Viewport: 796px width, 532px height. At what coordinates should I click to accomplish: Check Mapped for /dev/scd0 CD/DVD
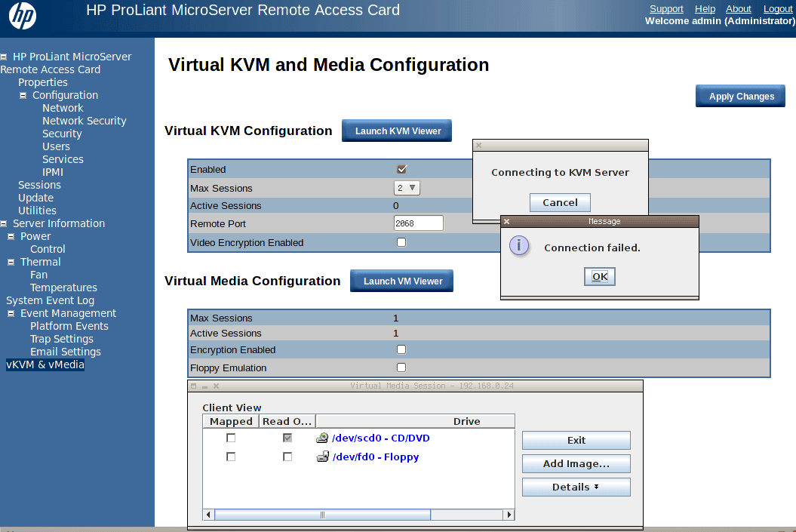231,438
